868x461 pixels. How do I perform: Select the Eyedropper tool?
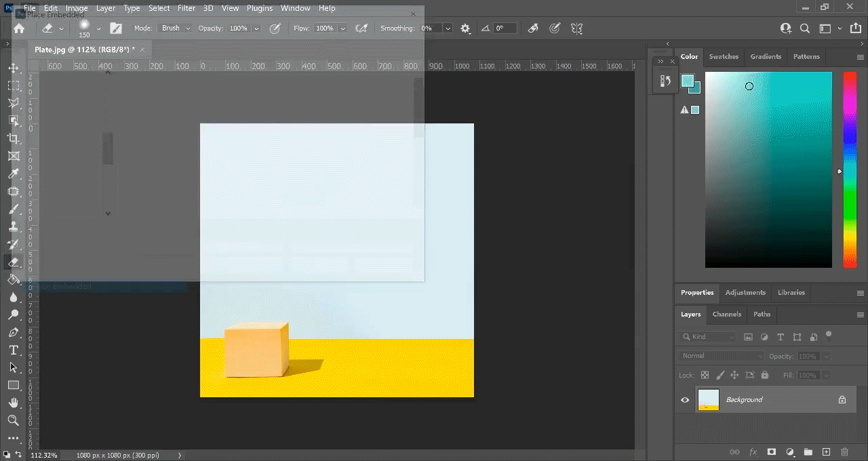click(x=14, y=174)
